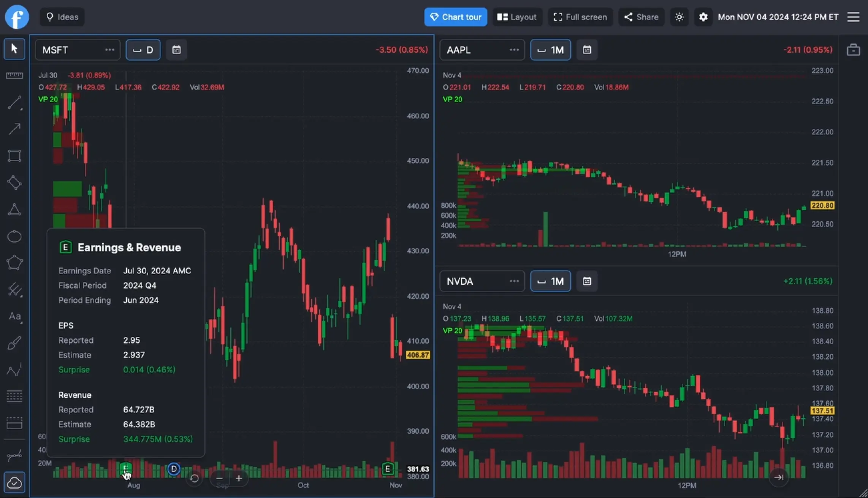Image resolution: width=868 pixels, height=498 pixels.
Task: Select the ellipse drawing tool
Action: pos(14,236)
